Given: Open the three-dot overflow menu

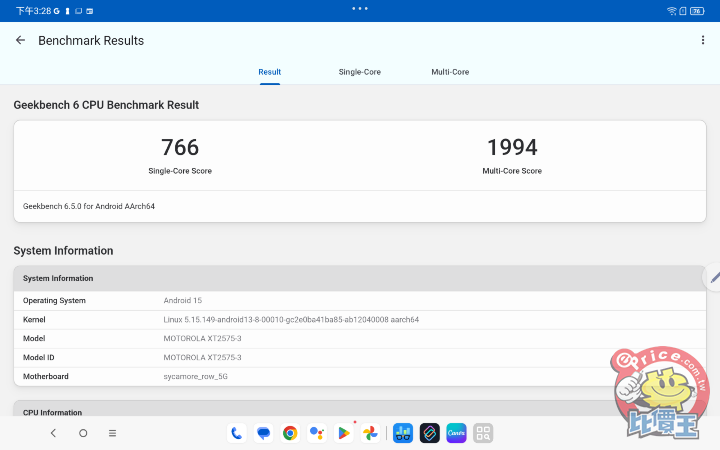Looking at the screenshot, I should (x=703, y=41).
